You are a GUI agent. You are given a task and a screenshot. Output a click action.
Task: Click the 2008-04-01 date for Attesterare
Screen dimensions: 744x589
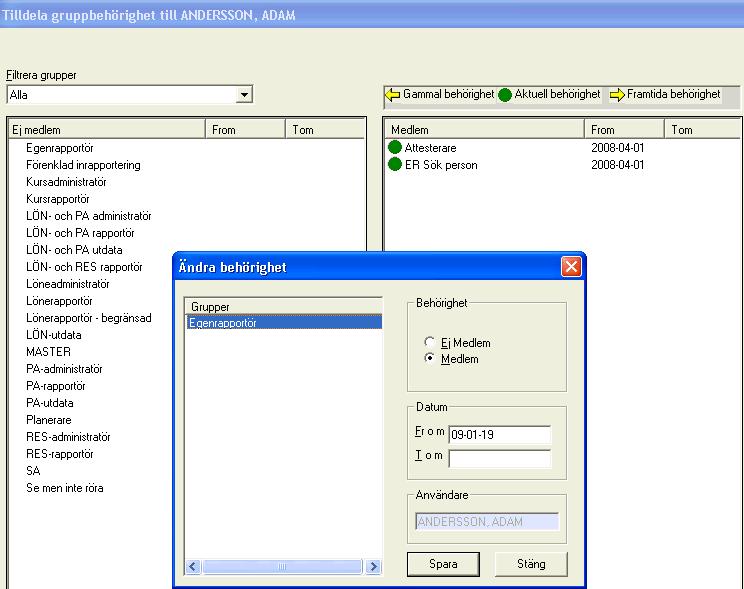pos(617,148)
